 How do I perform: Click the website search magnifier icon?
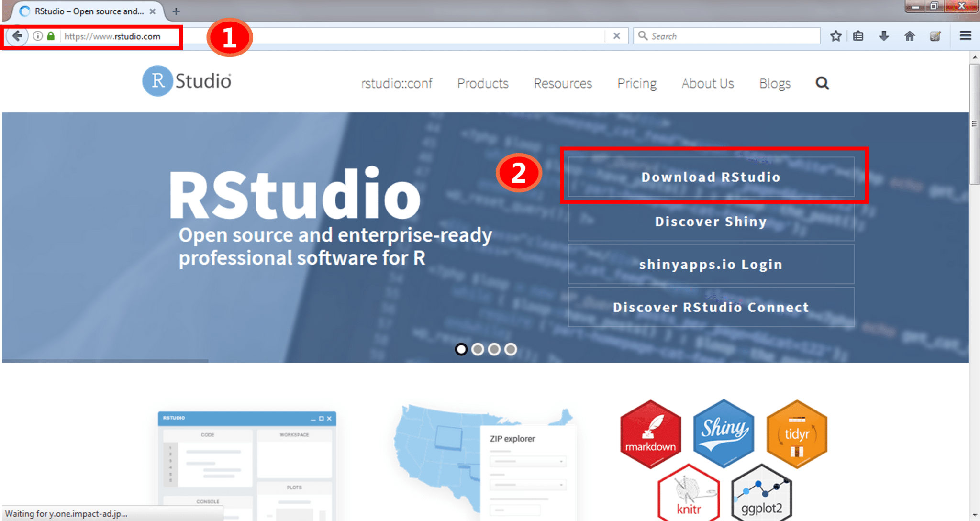(822, 83)
